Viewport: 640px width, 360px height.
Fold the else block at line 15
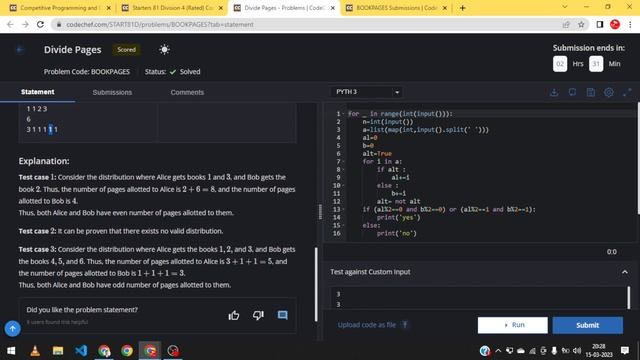tap(343, 225)
